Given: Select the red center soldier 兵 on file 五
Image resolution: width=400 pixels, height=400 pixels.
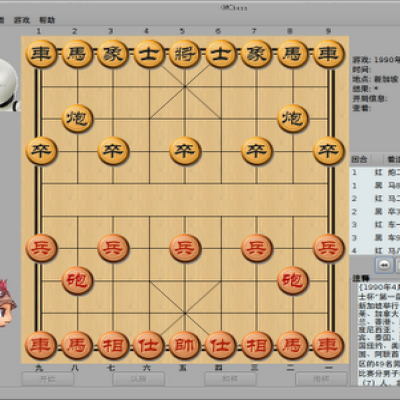Looking at the screenshot, I should point(185,248).
